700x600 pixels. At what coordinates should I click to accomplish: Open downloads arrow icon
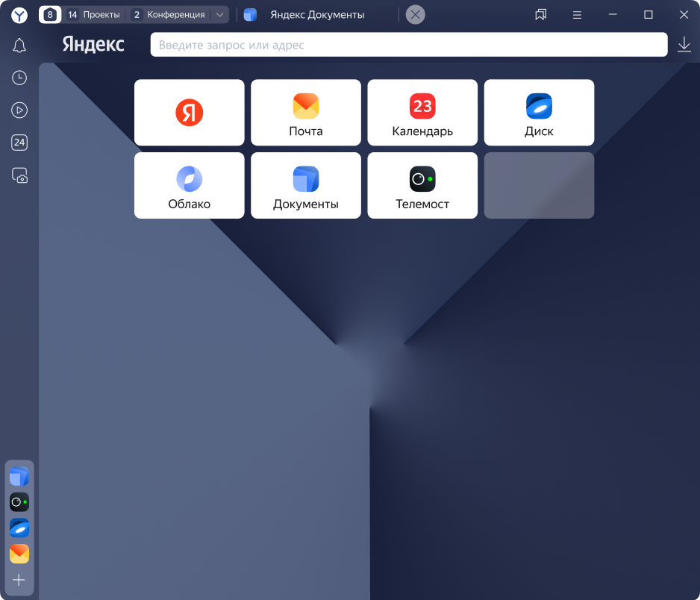pyautogui.click(x=684, y=45)
